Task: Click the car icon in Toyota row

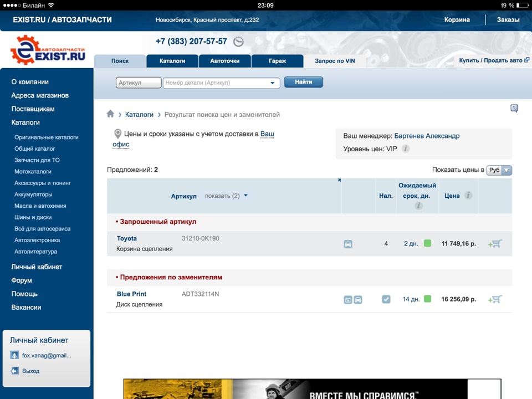Action: point(348,244)
